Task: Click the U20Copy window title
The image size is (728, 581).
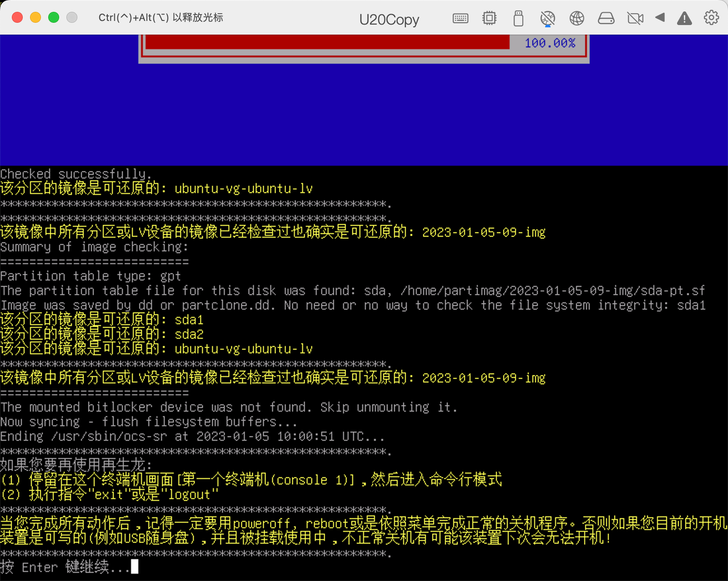Action: [389, 20]
